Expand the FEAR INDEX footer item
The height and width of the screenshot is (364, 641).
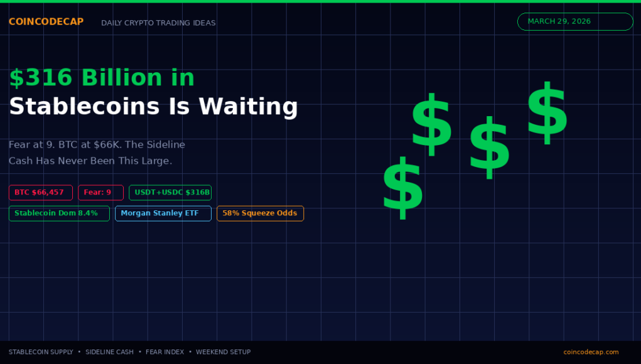tap(164, 352)
